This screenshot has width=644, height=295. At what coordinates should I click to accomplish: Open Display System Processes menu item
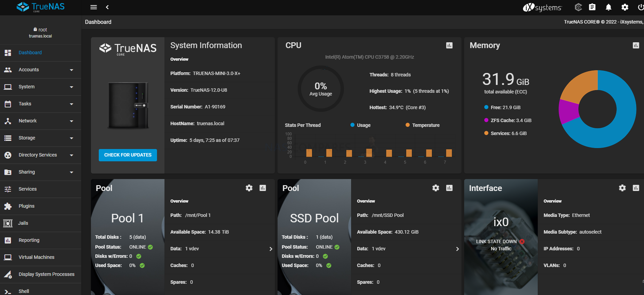[x=41, y=274]
